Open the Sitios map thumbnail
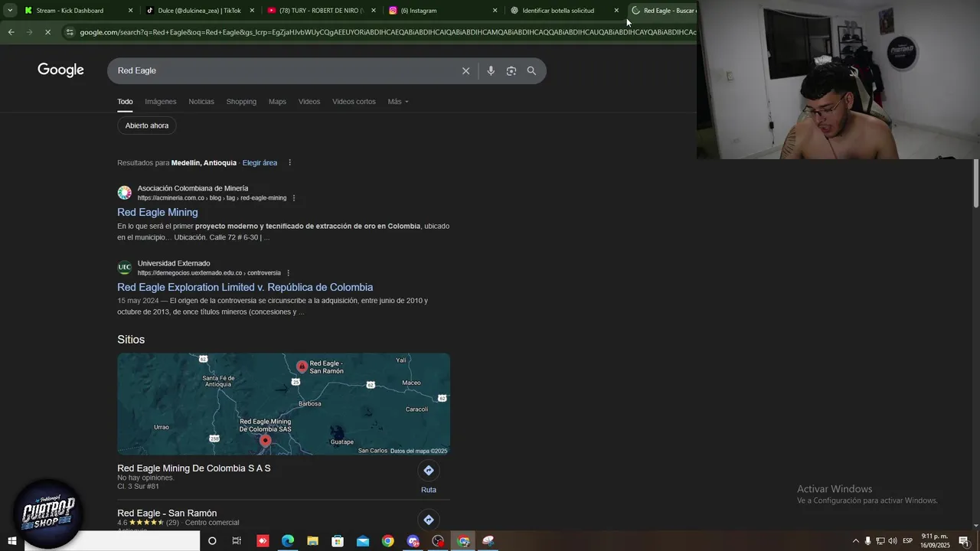Viewport: 980px width, 551px height. [283, 404]
